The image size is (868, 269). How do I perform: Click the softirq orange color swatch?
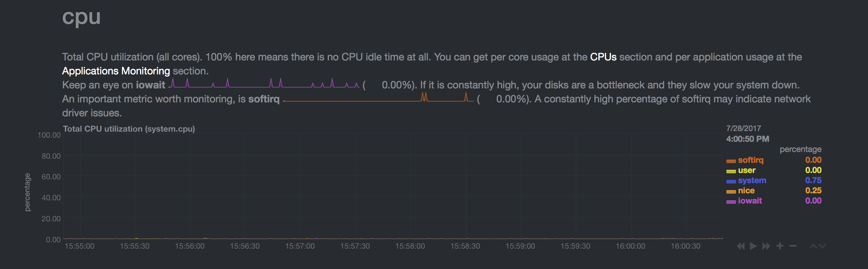(x=731, y=161)
